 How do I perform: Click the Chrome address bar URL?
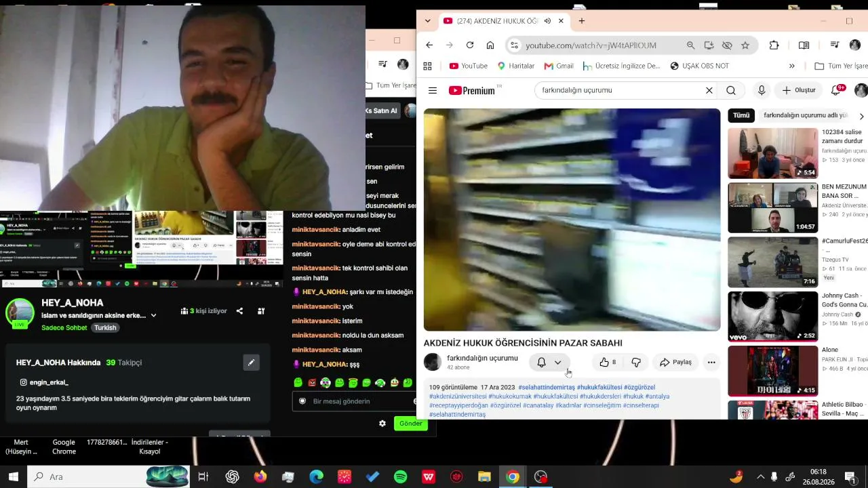(x=591, y=45)
